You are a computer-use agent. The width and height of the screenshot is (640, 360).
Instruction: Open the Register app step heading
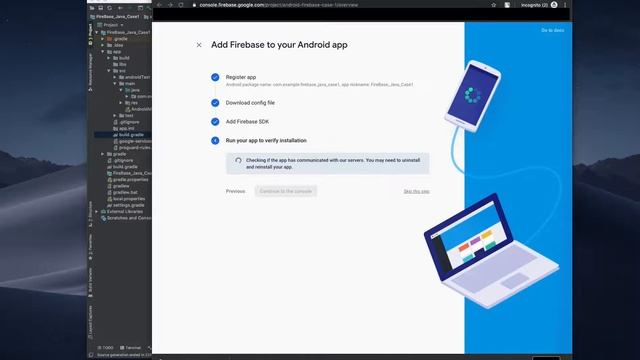point(241,77)
